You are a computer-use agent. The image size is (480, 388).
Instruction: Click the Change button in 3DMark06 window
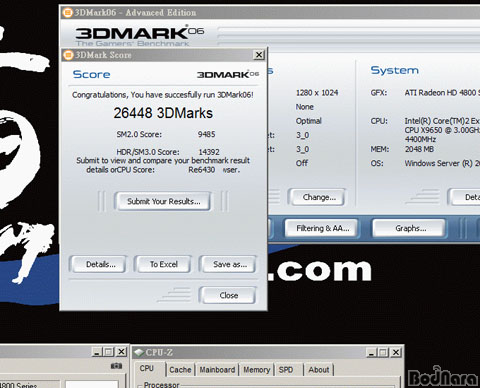[318, 197]
